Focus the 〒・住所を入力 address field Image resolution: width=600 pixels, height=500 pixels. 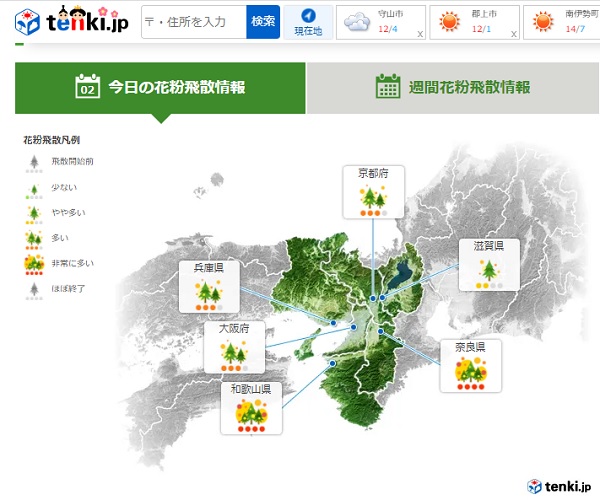[x=193, y=21]
